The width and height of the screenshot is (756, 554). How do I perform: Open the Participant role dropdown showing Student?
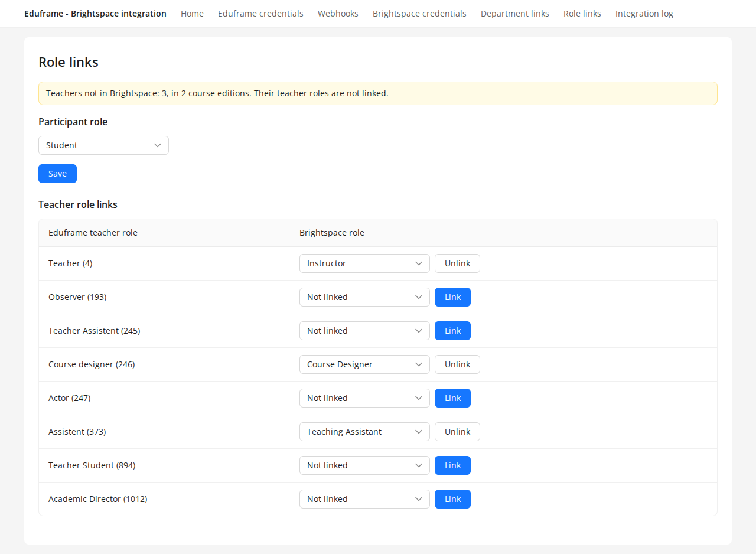tap(103, 145)
